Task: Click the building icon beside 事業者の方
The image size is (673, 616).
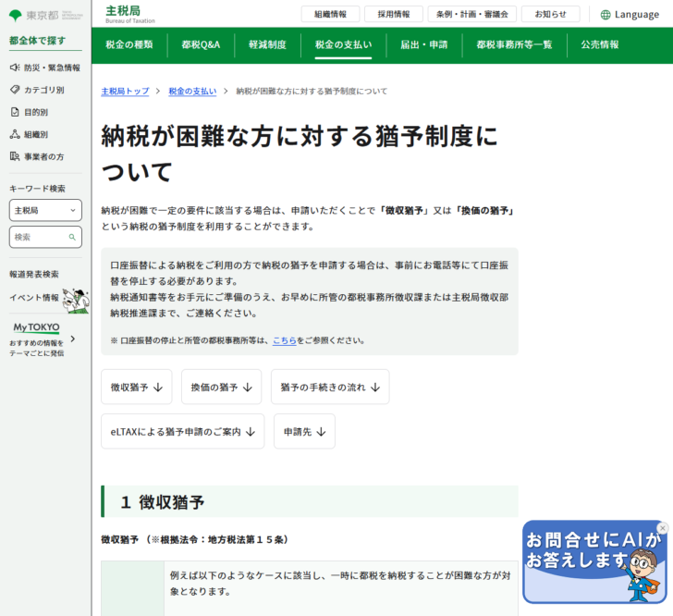Action: pyautogui.click(x=15, y=156)
